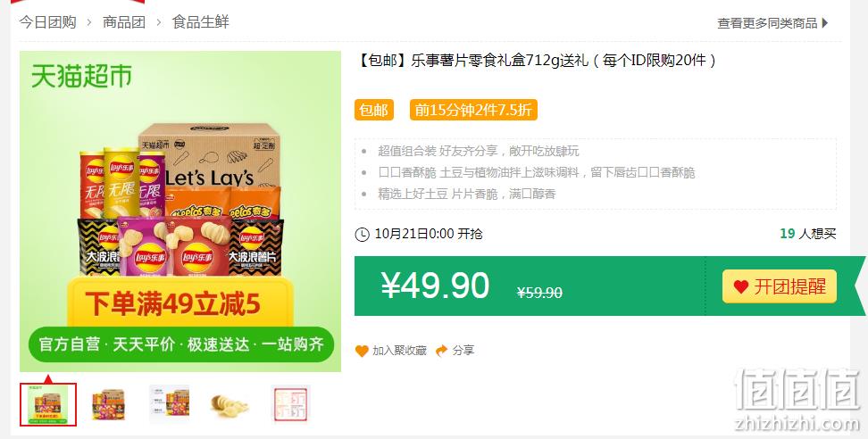868x439 pixels.
Task: Click the clock icon beside start time
Action: click(362, 235)
